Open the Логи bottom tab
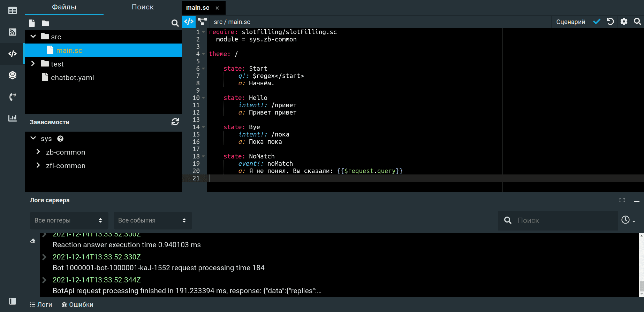 [x=41, y=305]
